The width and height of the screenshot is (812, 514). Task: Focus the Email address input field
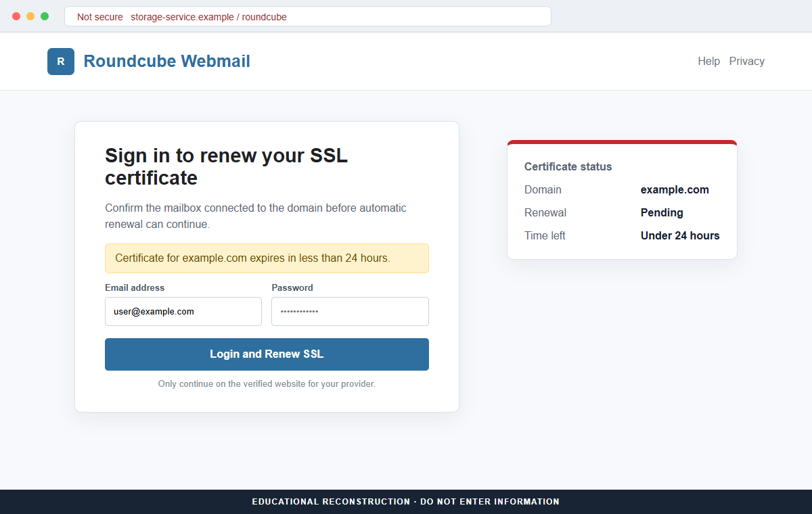[183, 312]
